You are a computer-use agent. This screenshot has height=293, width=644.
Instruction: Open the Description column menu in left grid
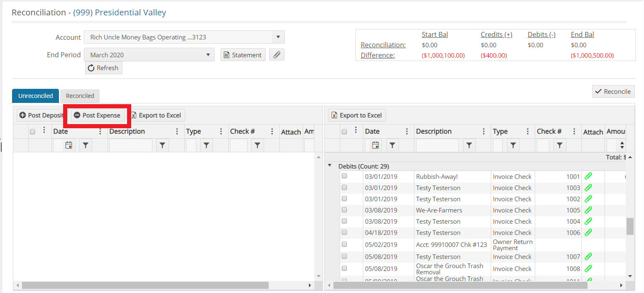coord(177,131)
